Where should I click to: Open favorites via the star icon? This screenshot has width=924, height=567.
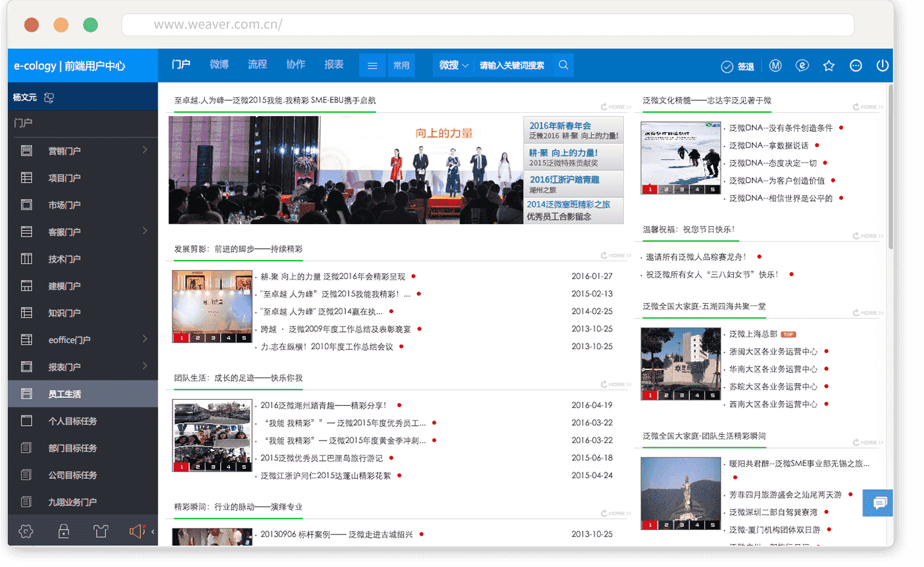(829, 65)
